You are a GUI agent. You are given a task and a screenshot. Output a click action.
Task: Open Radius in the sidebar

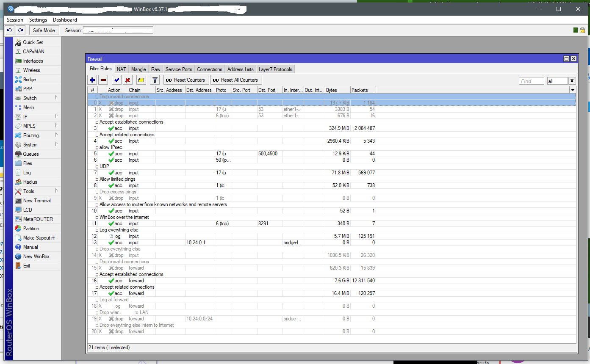(30, 182)
